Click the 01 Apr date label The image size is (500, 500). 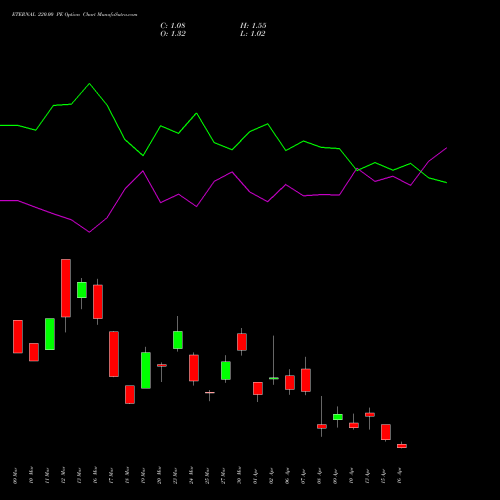click(x=255, y=476)
